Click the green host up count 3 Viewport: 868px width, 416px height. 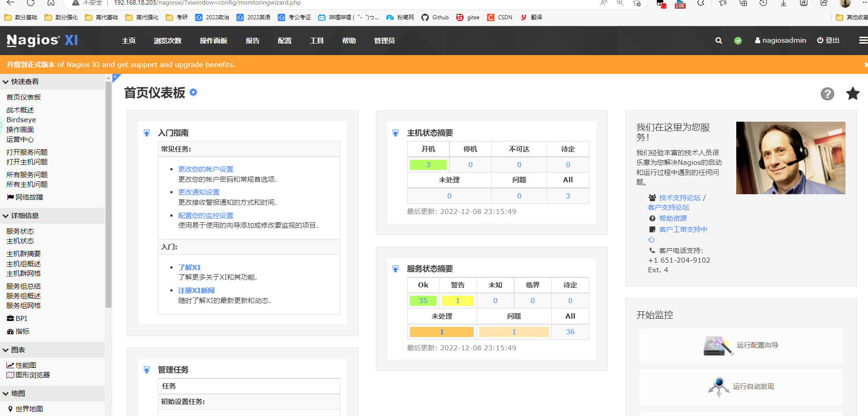[x=428, y=164]
